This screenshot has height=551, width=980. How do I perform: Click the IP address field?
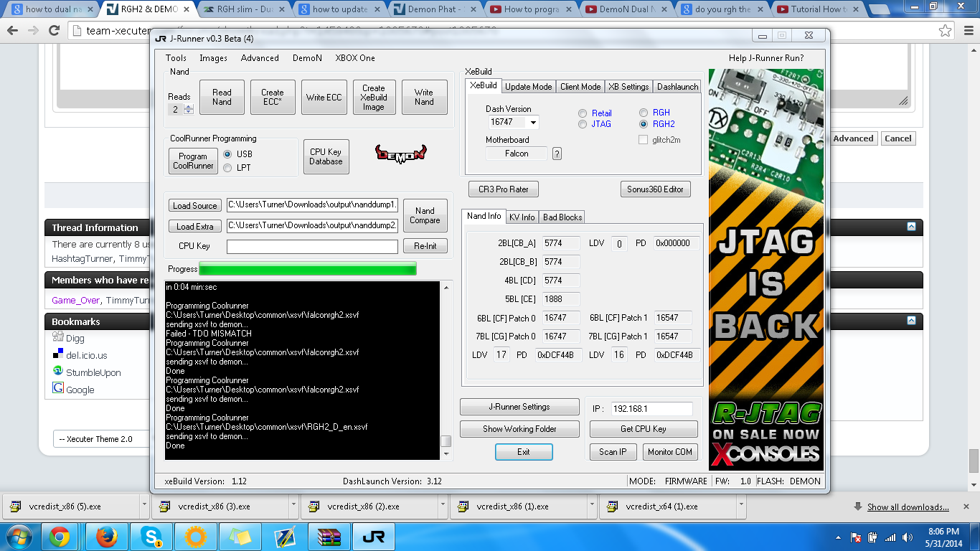(x=652, y=409)
